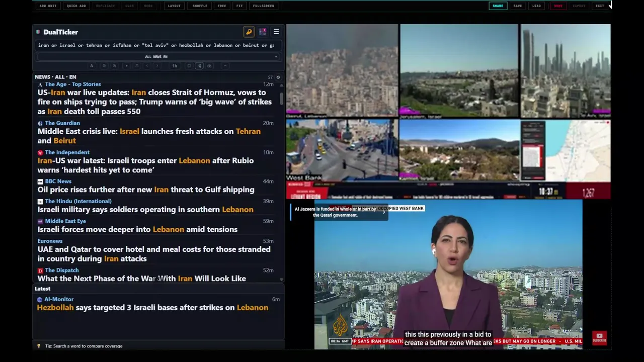Click the Al-Monitor source icon

click(40, 300)
